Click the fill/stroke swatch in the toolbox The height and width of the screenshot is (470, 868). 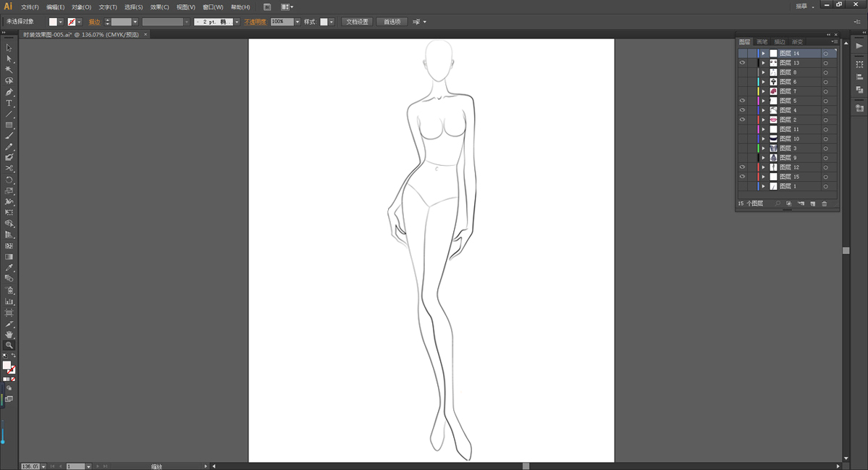(x=9, y=367)
